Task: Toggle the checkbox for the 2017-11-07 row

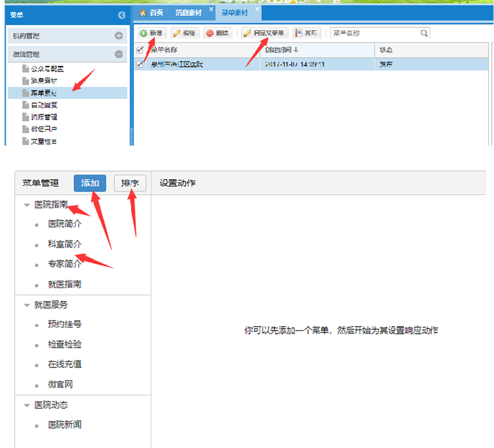Action: coord(140,65)
